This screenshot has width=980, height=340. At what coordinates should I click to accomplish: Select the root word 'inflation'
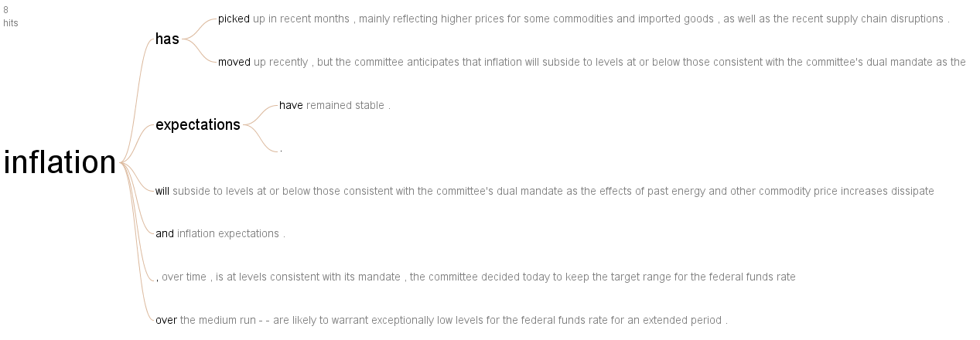60,163
